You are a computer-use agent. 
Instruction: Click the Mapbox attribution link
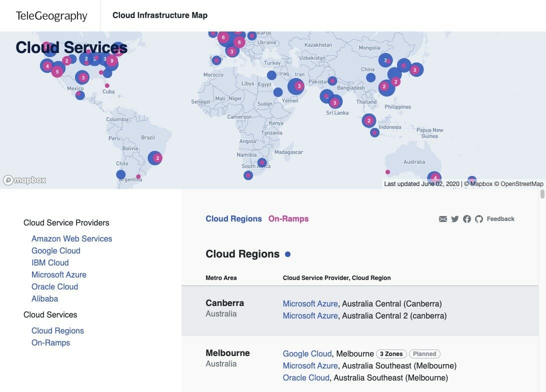pyautogui.click(x=478, y=184)
